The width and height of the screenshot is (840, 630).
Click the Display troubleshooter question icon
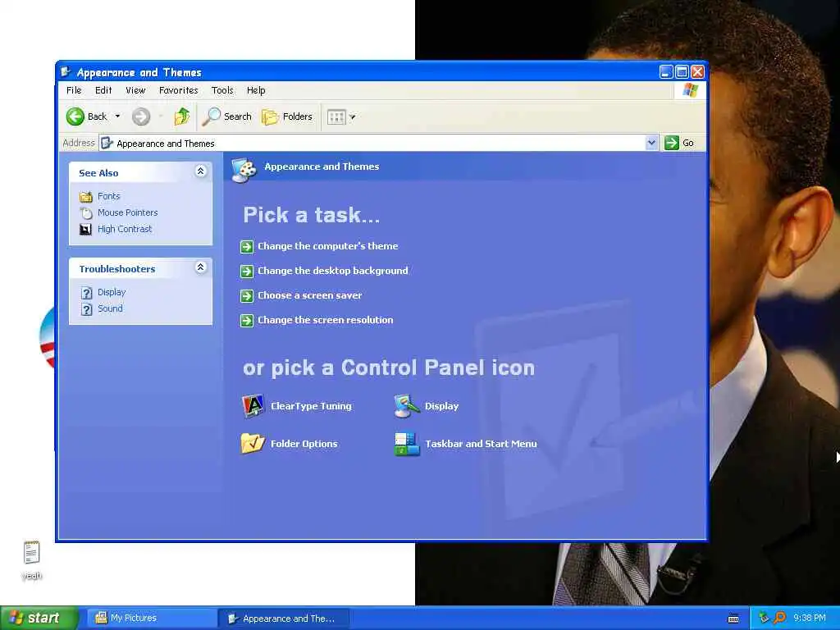click(87, 293)
